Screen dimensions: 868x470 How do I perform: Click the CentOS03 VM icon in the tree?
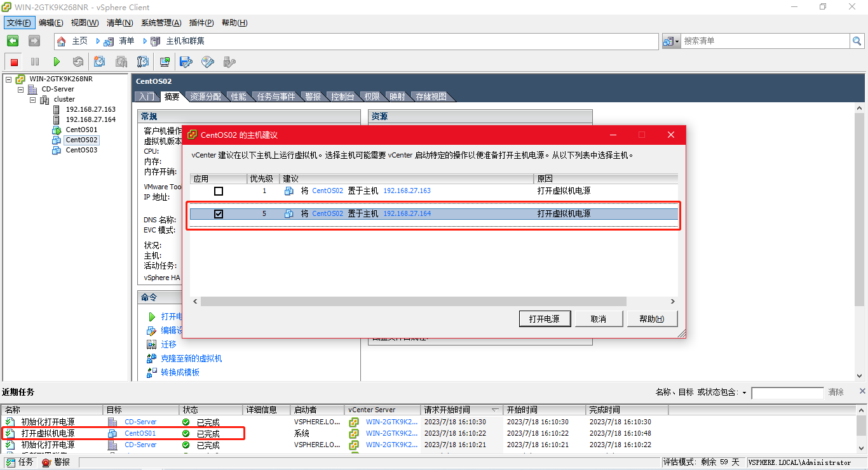click(x=57, y=150)
